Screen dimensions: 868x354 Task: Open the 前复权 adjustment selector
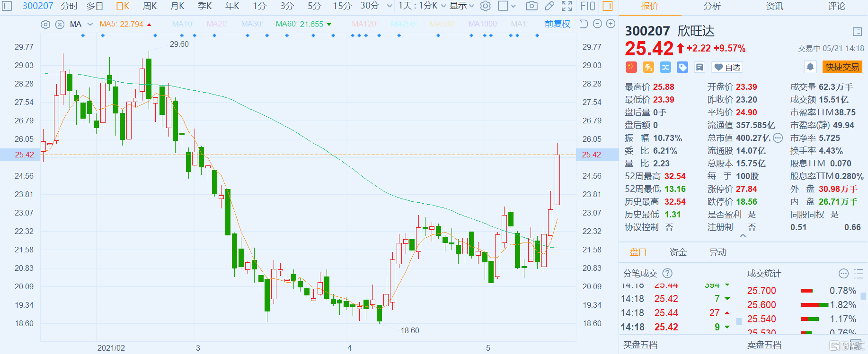point(558,24)
